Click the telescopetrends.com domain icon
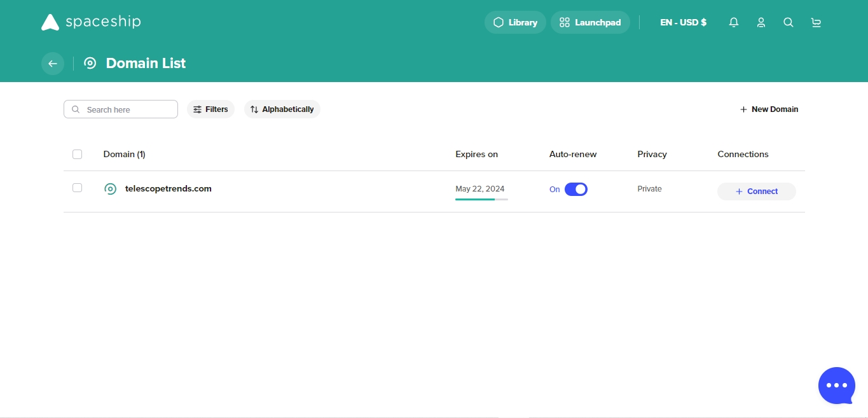The width and height of the screenshot is (868, 418). point(111,189)
